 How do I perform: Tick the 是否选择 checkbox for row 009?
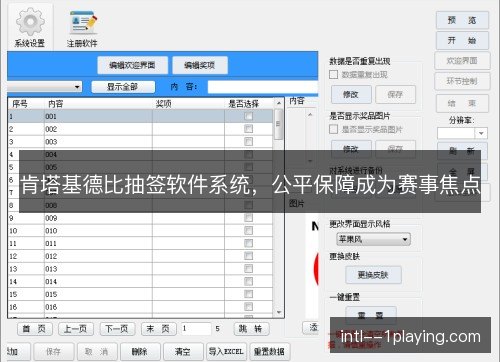[248, 218]
